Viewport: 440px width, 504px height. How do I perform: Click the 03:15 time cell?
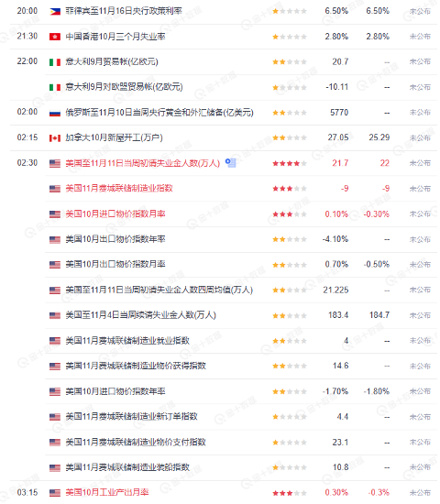[x=27, y=492]
